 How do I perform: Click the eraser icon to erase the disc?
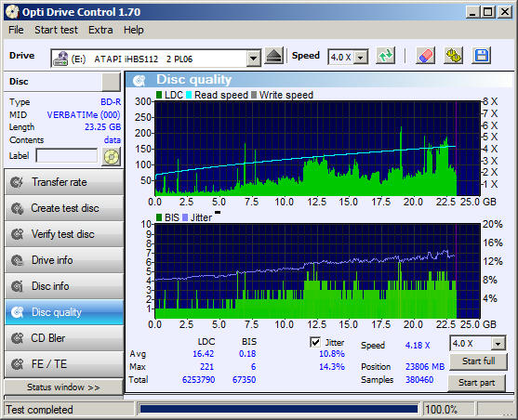click(425, 56)
